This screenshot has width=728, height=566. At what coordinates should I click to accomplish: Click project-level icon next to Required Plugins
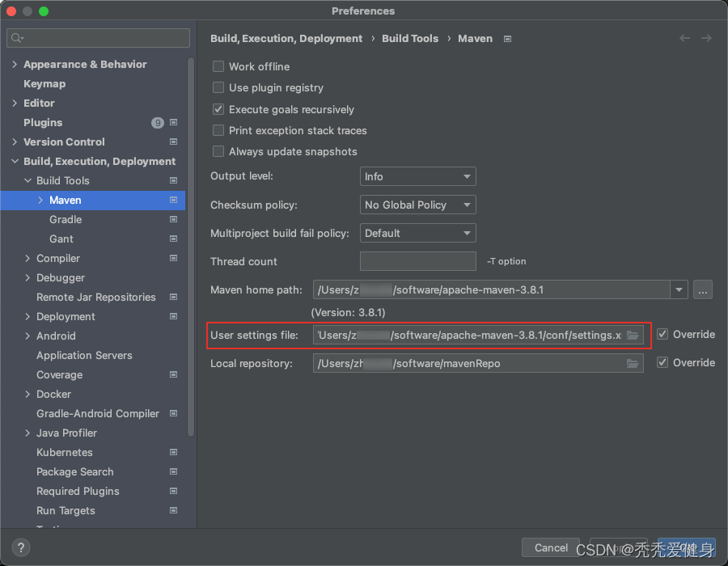(174, 492)
